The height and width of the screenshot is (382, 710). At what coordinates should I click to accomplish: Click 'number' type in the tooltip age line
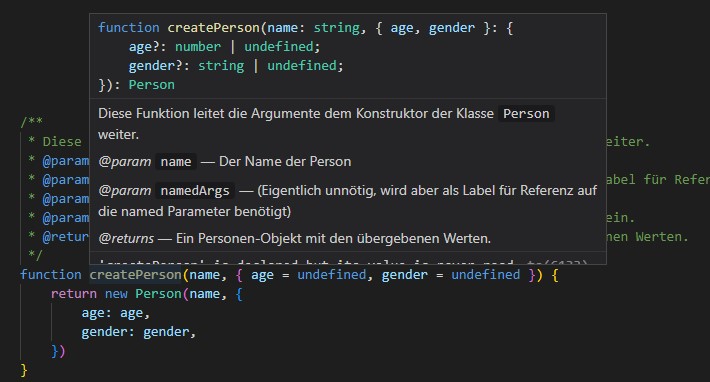(x=198, y=47)
